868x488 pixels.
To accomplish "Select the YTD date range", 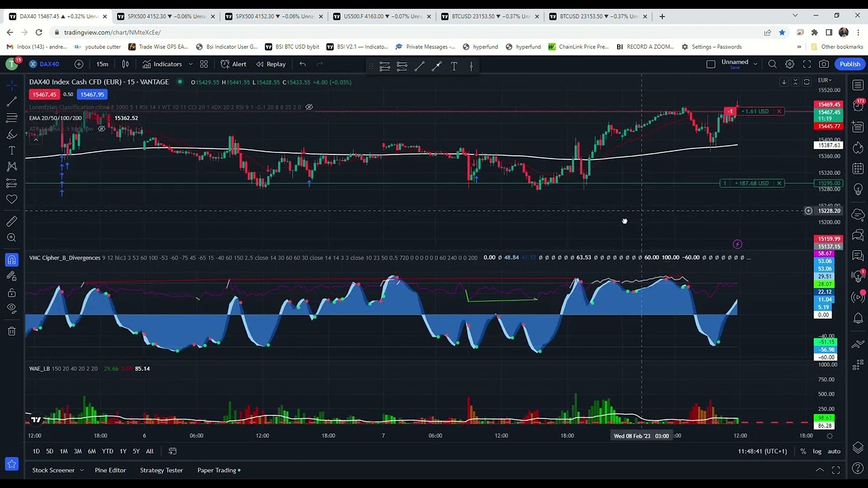I will click(107, 451).
